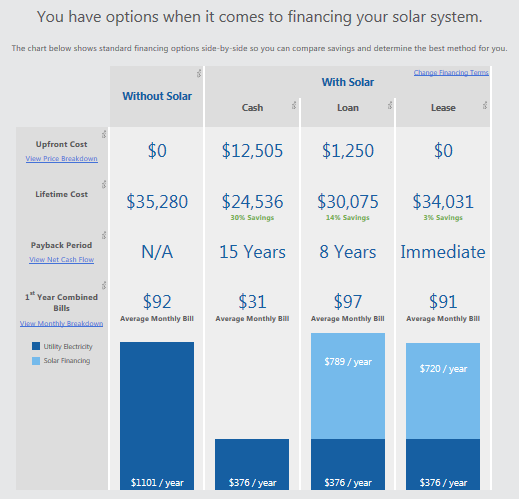Click the $789 / year Loan financing bar
Viewport: 519px width, 499px height.
348,386
